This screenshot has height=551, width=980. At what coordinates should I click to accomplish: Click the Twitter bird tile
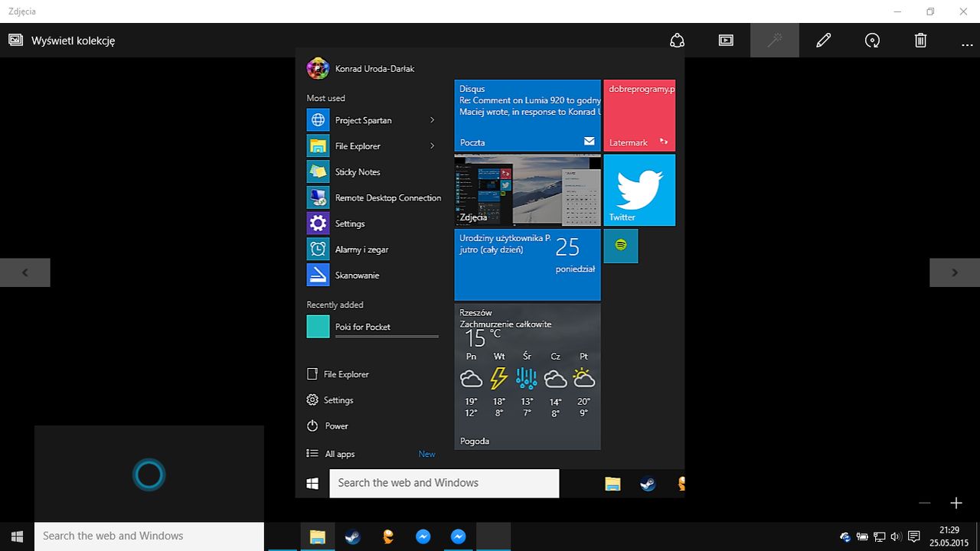tap(639, 190)
